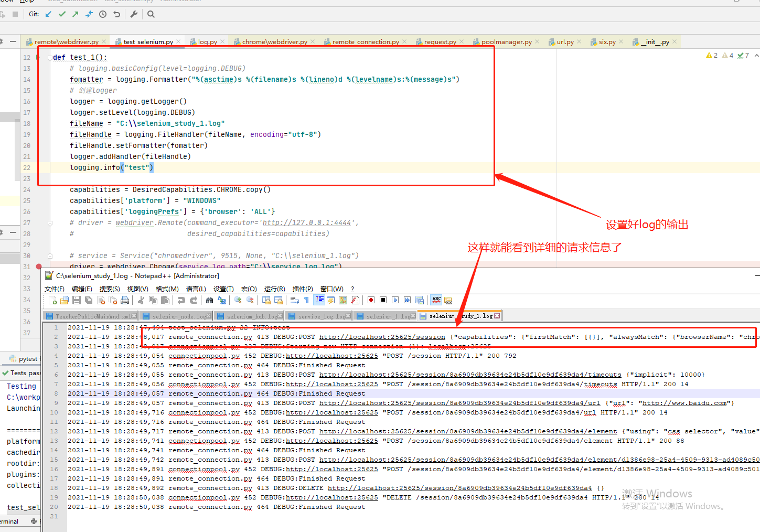Open 文件(F) menu in Notepad++
This screenshot has height=532, width=760.
(x=55, y=289)
